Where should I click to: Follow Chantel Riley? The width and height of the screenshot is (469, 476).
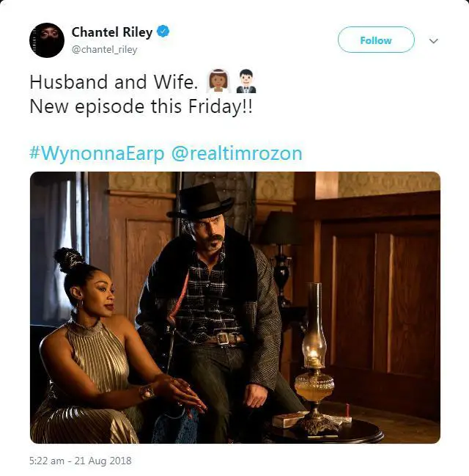click(376, 40)
